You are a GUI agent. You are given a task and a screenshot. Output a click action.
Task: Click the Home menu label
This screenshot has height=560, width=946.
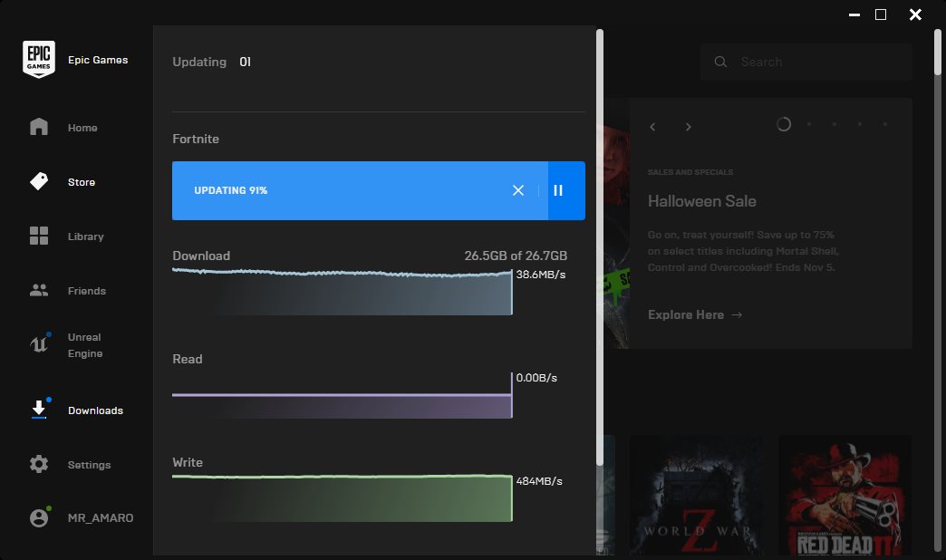[x=82, y=128]
